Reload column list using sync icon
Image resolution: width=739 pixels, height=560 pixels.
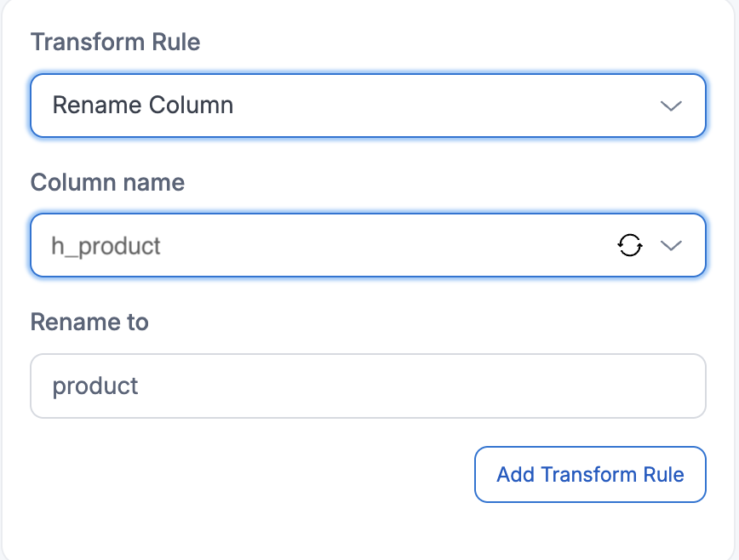pos(630,246)
